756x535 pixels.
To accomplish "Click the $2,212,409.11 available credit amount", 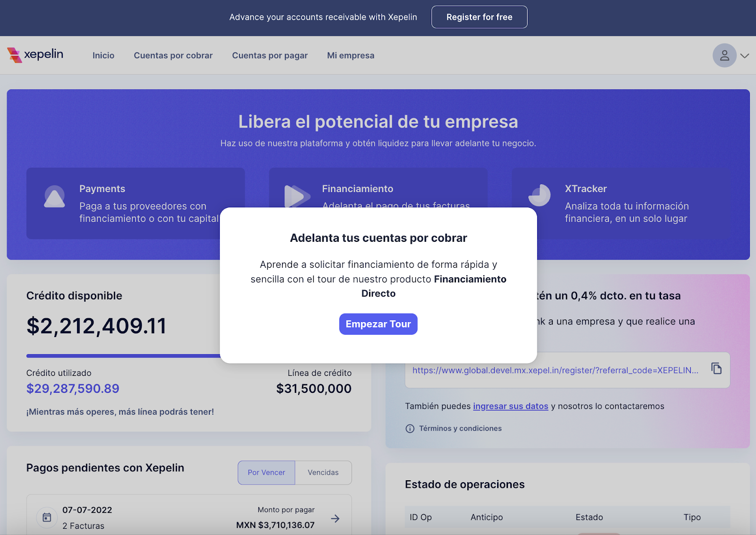I will tap(96, 326).
